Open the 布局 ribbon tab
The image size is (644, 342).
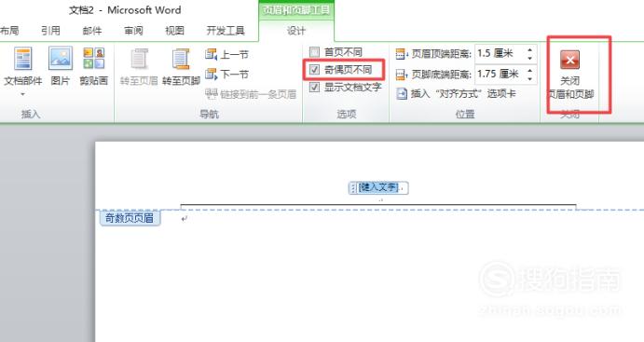(9, 31)
